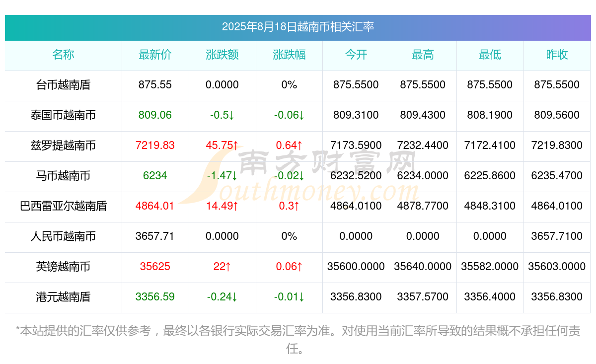The width and height of the screenshot is (596, 364).
Task: Select high value 35640.0000
Action: [x=423, y=267]
